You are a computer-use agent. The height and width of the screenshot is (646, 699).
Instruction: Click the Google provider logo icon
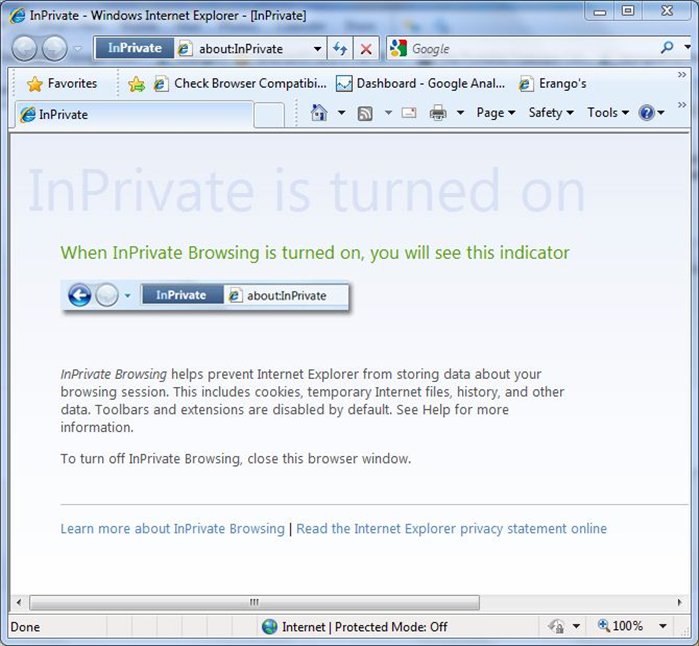tap(398, 48)
